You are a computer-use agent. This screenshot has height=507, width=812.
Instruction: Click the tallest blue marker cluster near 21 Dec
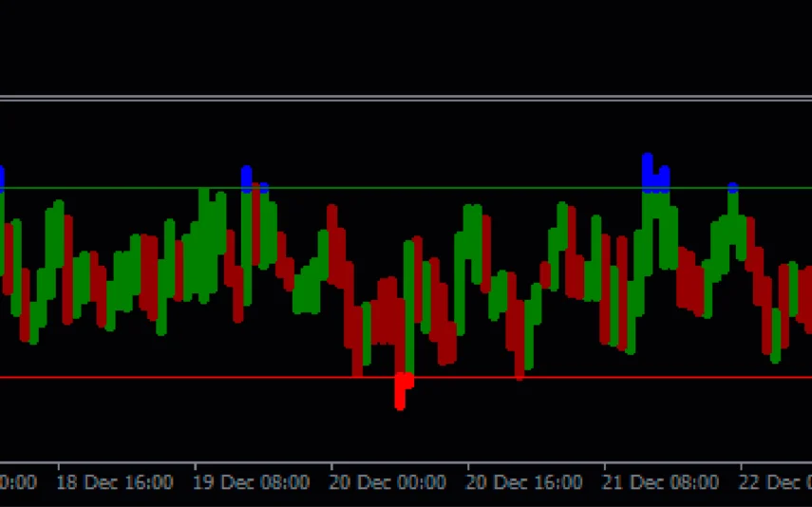coord(648,172)
